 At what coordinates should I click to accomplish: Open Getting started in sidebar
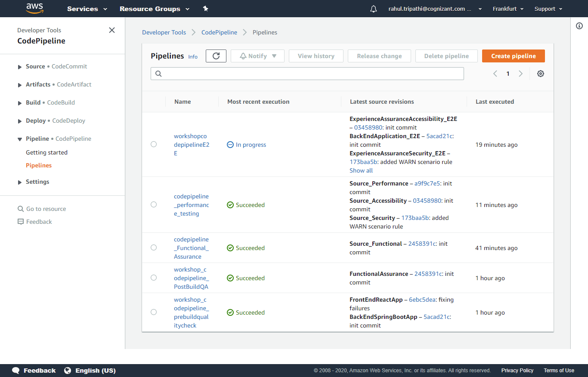46,152
